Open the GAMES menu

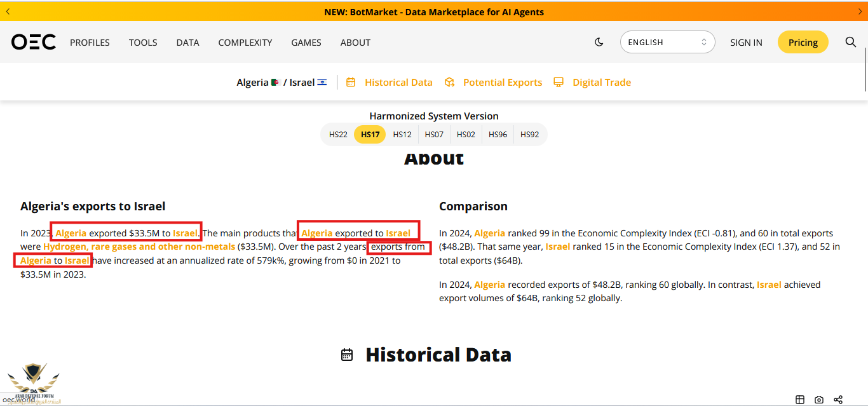coord(306,43)
